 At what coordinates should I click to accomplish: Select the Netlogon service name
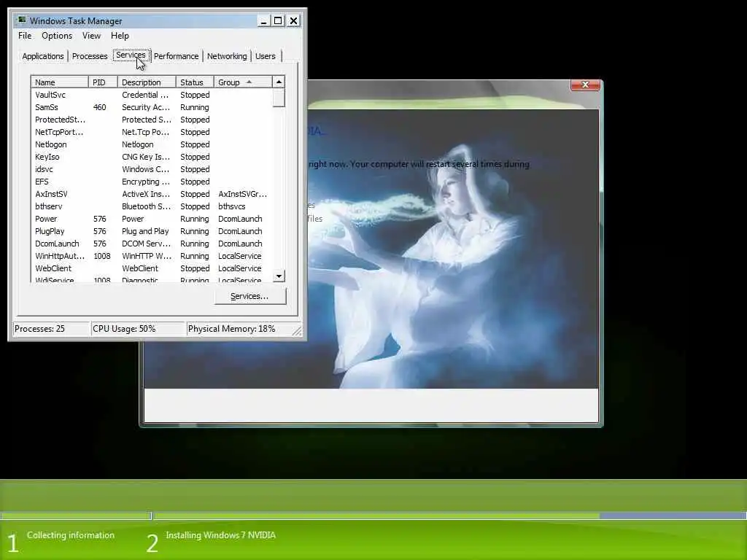[51, 144]
